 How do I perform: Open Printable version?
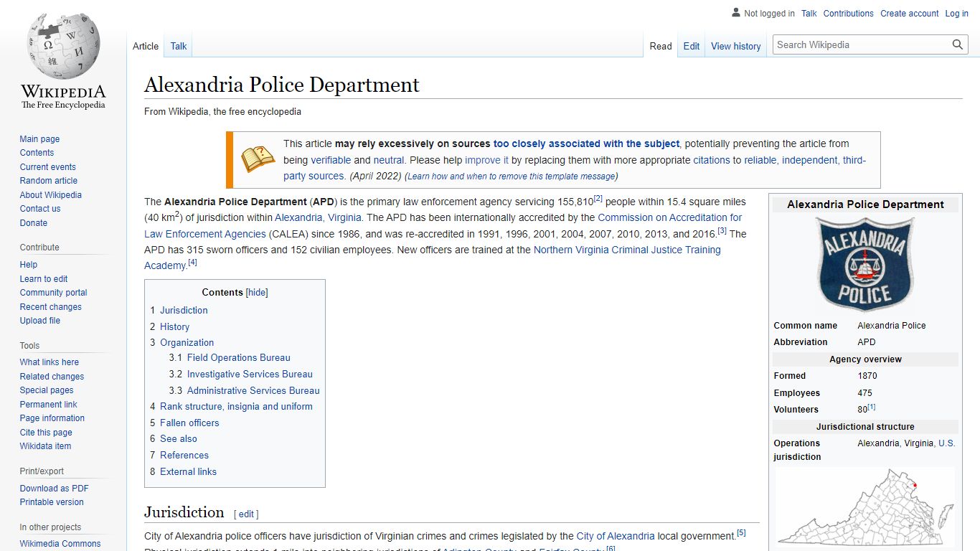click(52, 502)
